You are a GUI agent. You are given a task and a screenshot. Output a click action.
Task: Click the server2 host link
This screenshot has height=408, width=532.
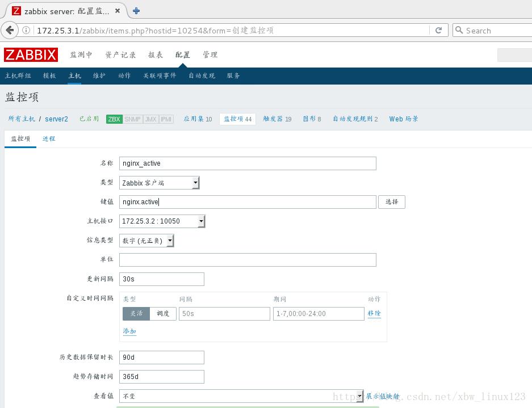pos(56,119)
